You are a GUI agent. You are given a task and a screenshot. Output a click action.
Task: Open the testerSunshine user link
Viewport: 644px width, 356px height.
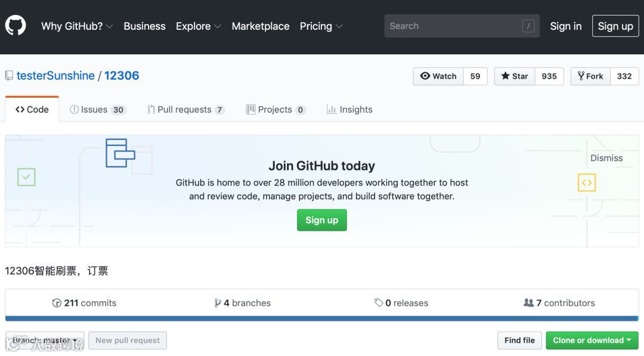55,76
